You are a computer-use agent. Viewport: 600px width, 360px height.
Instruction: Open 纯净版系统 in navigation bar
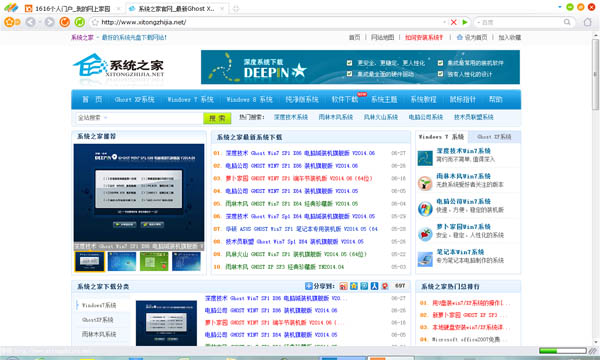pos(302,99)
